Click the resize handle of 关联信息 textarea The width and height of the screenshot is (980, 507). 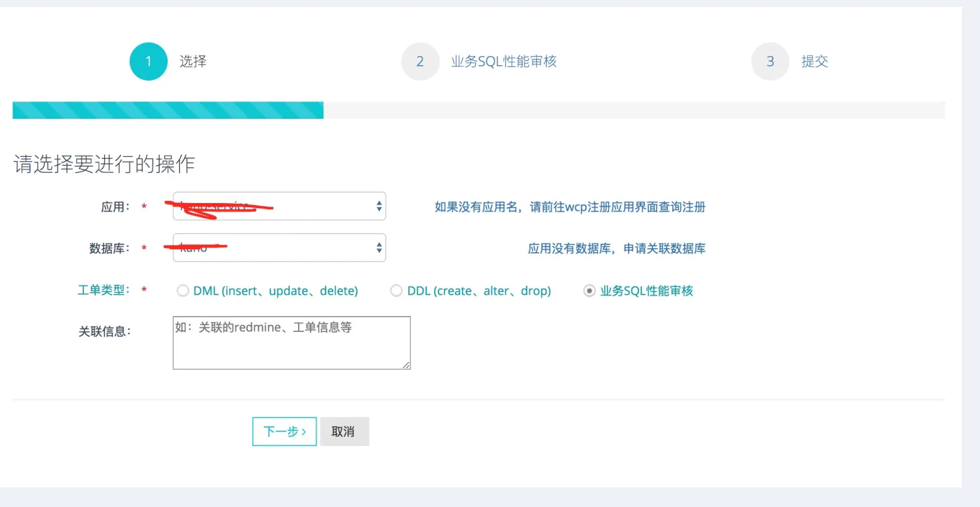(405, 364)
